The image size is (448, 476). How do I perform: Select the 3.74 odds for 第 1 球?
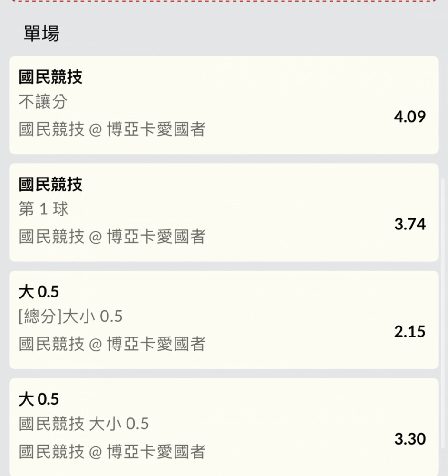[x=410, y=224]
